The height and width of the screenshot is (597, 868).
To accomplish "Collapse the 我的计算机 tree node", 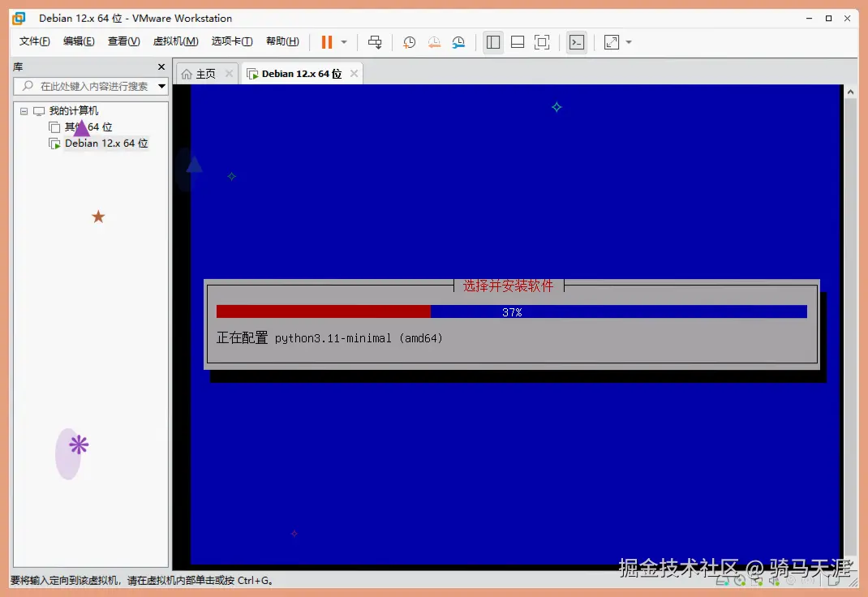I will pyautogui.click(x=24, y=111).
